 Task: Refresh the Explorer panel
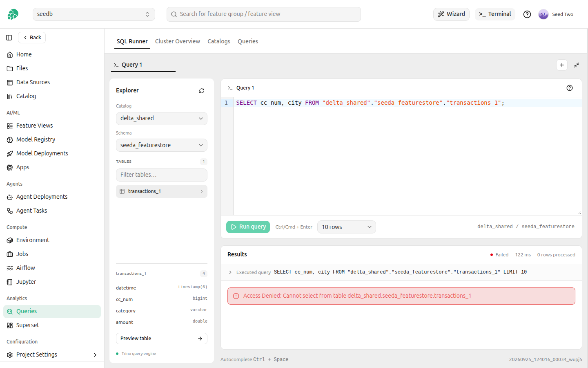coord(202,91)
